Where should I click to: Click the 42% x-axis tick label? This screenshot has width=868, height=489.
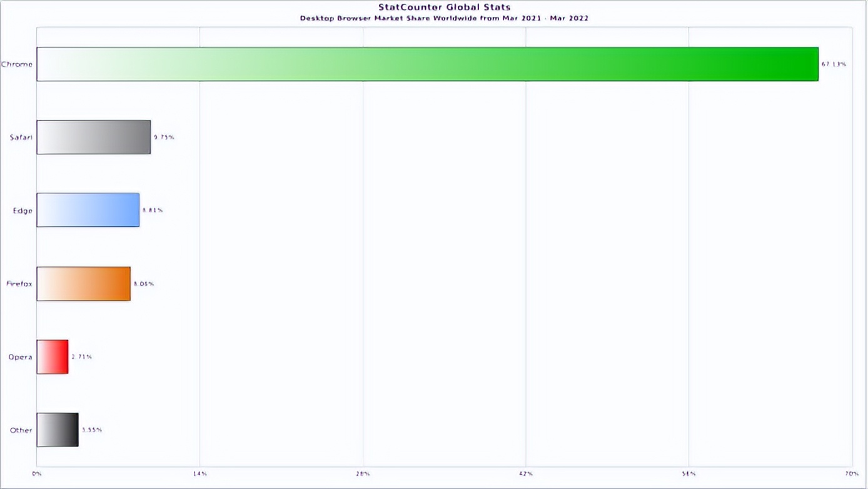[x=526, y=473]
